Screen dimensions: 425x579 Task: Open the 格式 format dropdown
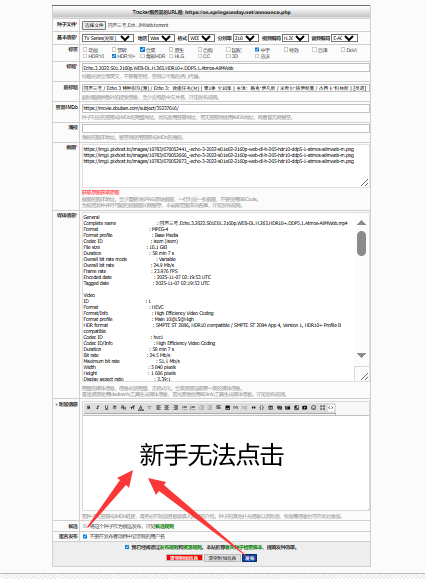(x=201, y=38)
